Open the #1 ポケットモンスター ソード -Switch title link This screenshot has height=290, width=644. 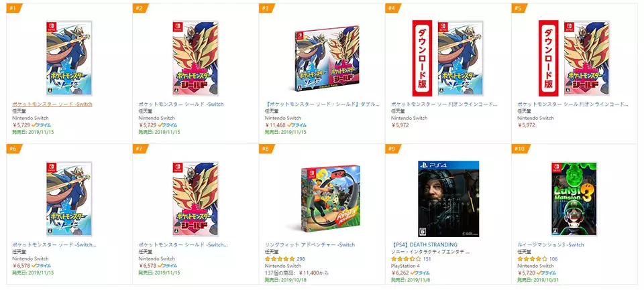[x=52, y=104]
